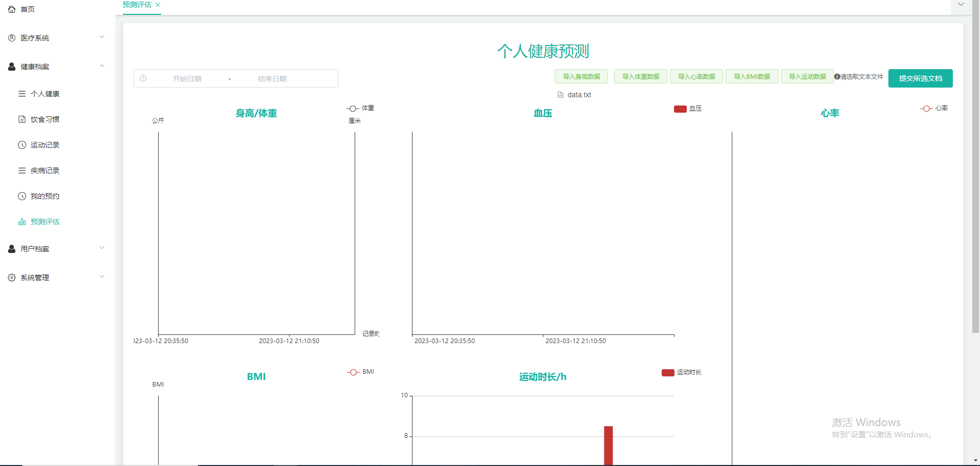This screenshot has height=466, width=980.
Task: Click the 心率 chart title
Action: pos(830,113)
